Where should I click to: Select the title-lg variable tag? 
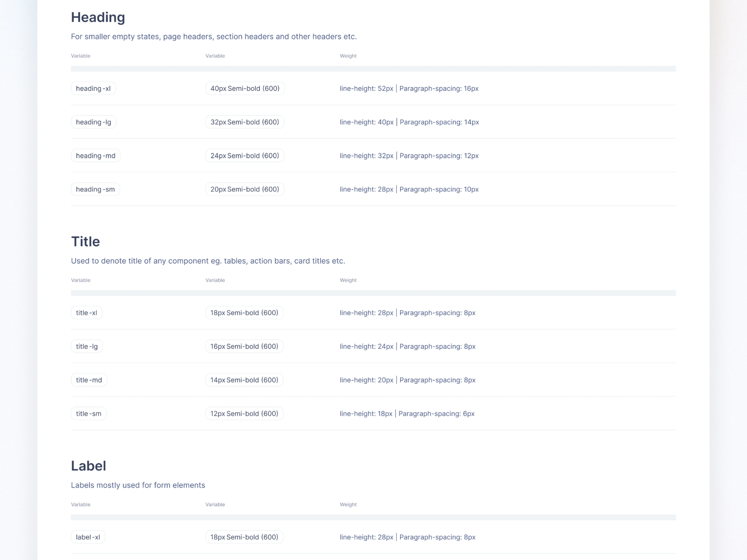click(87, 346)
